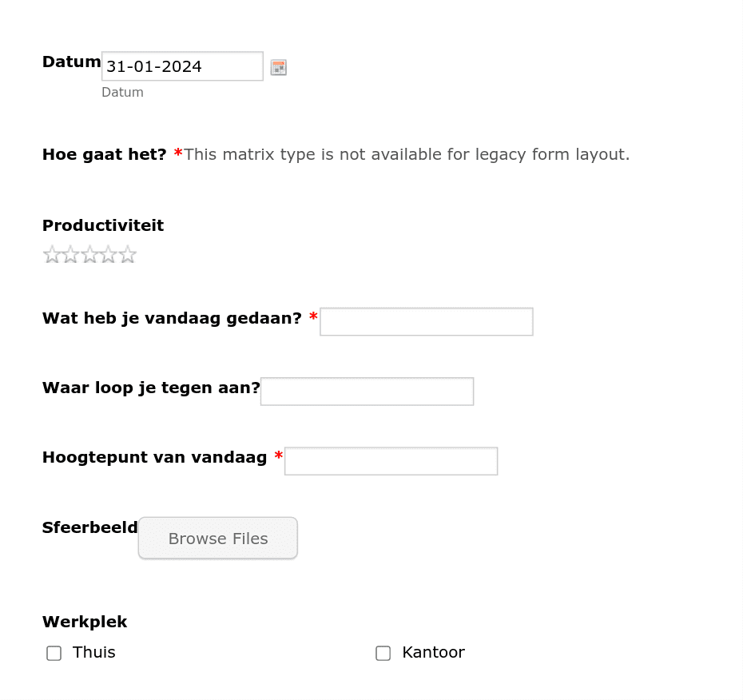Click the 'Hoogtepunt van vandaag' text field
This screenshot has width=743, height=700.
391,461
